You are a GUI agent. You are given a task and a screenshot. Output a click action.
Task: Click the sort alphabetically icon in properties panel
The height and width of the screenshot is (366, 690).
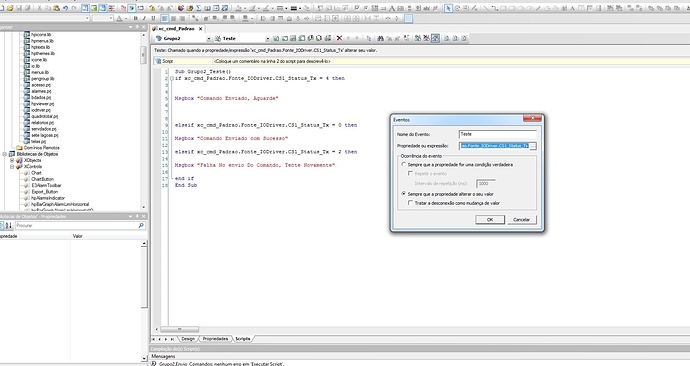tap(8, 225)
